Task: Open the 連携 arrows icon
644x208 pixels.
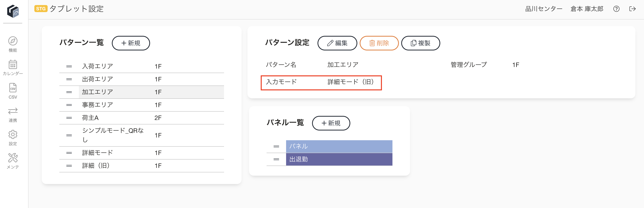Action: 13,111
